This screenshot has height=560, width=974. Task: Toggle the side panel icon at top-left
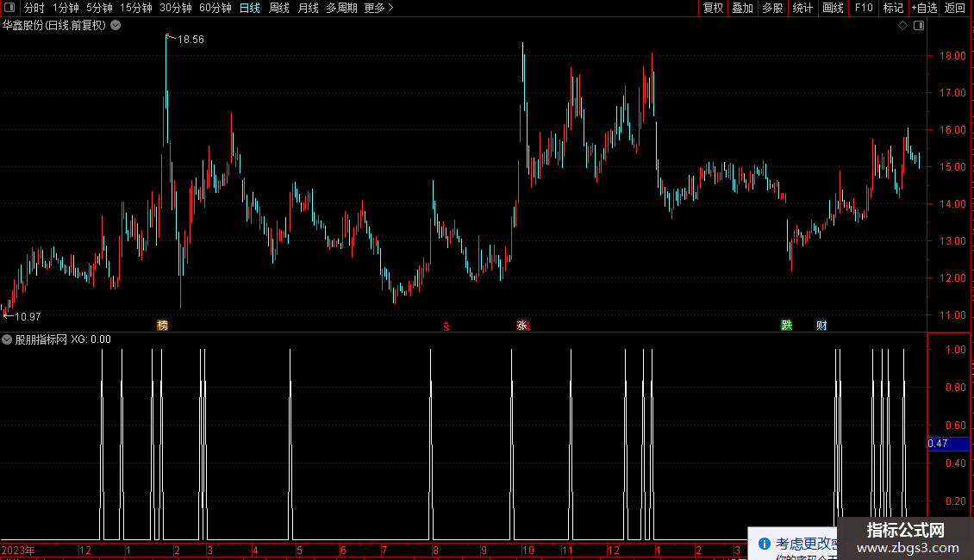point(9,8)
